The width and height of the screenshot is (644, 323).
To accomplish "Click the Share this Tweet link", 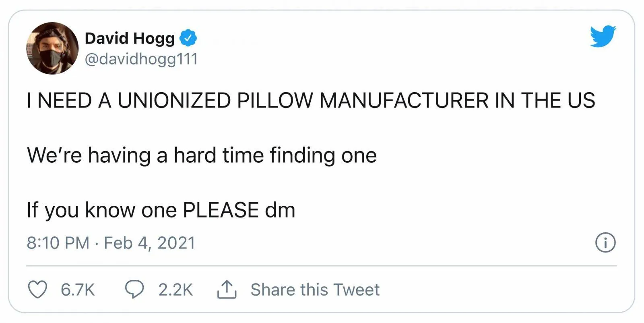I will [315, 290].
